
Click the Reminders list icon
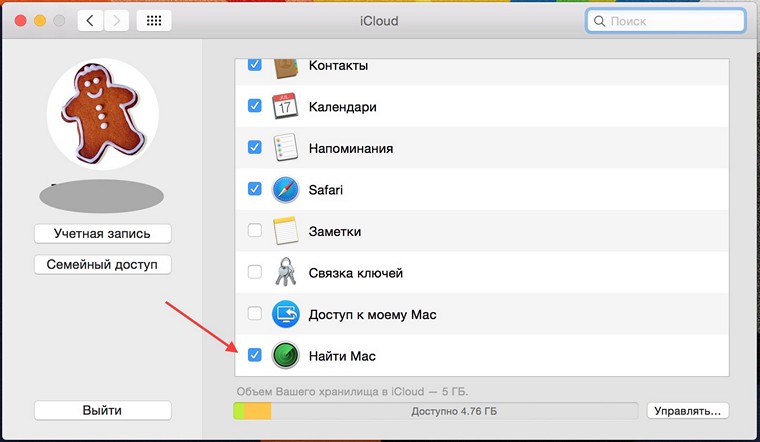coord(285,147)
